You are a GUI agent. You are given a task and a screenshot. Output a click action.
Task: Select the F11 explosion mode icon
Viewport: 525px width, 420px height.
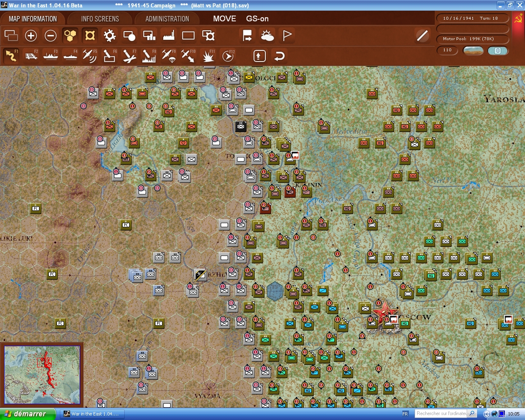coord(208,56)
